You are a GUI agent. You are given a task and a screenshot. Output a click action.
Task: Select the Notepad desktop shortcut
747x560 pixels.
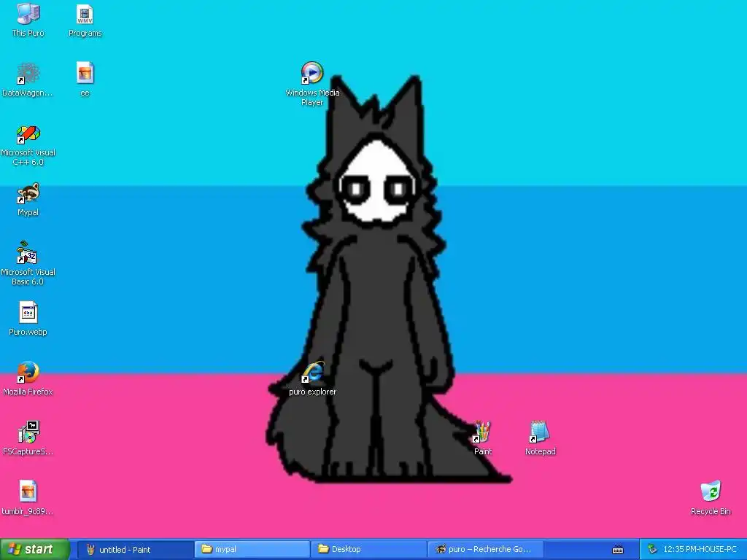coord(541,438)
